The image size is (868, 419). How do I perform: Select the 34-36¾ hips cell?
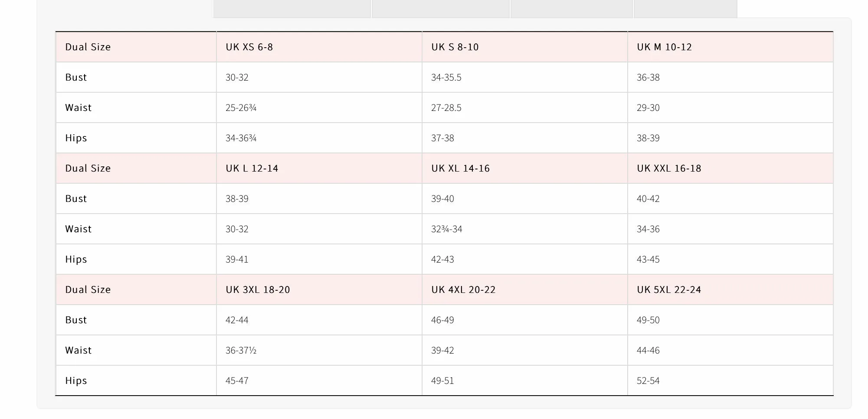(319, 138)
